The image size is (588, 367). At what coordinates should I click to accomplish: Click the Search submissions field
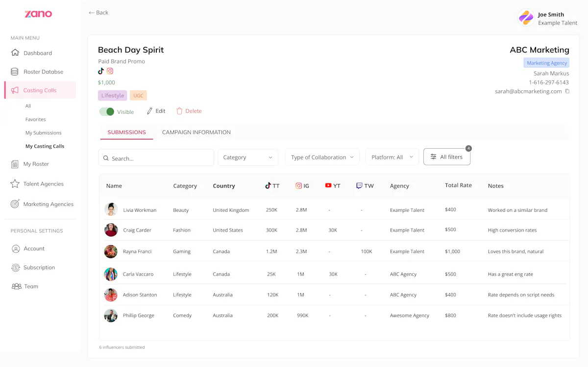pyautogui.click(x=156, y=158)
